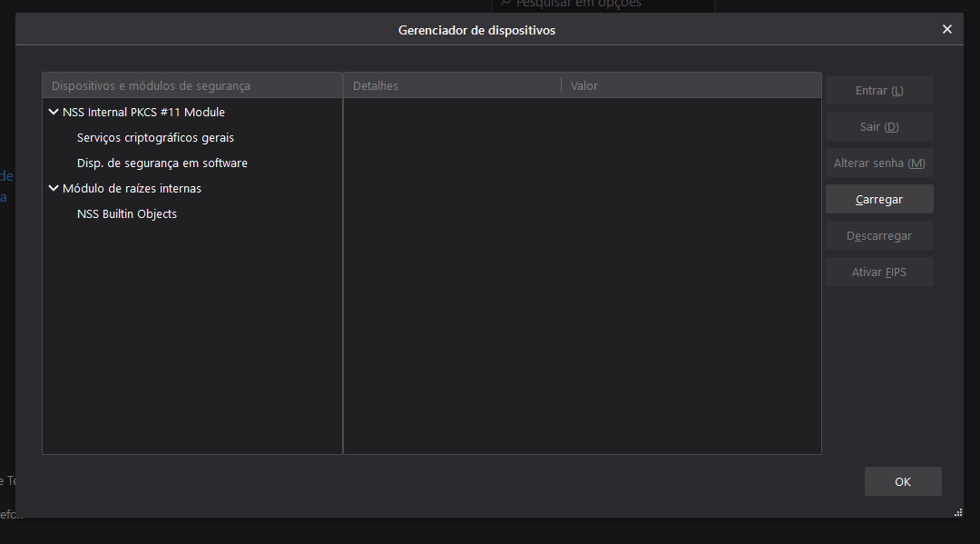Click Alterar senha
Screen dimensions: 980x544
878,163
